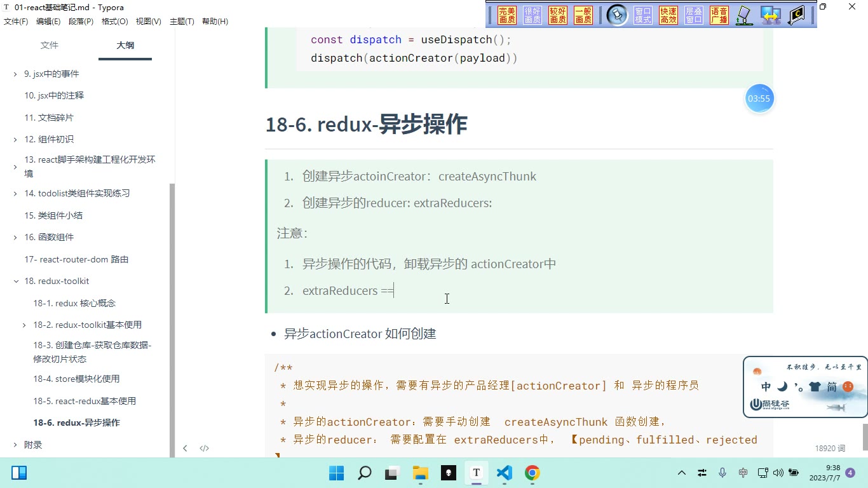Open the 格式(O) menu
The width and height of the screenshot is (868, 488).
(x=115, y=22)
